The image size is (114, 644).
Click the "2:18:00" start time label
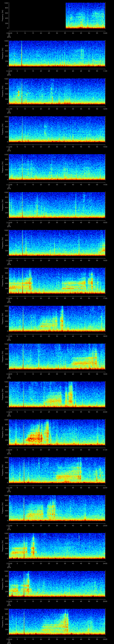tap(9, 374)
